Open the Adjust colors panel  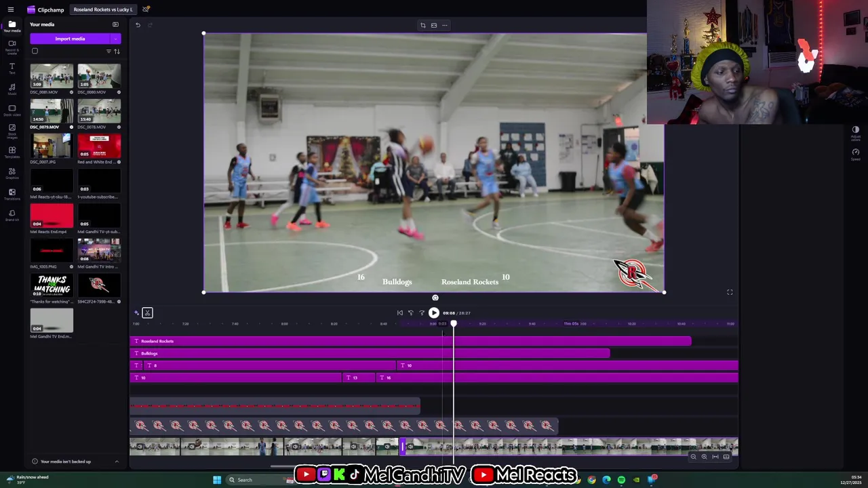pyautogui.click(x=856, y=132)
